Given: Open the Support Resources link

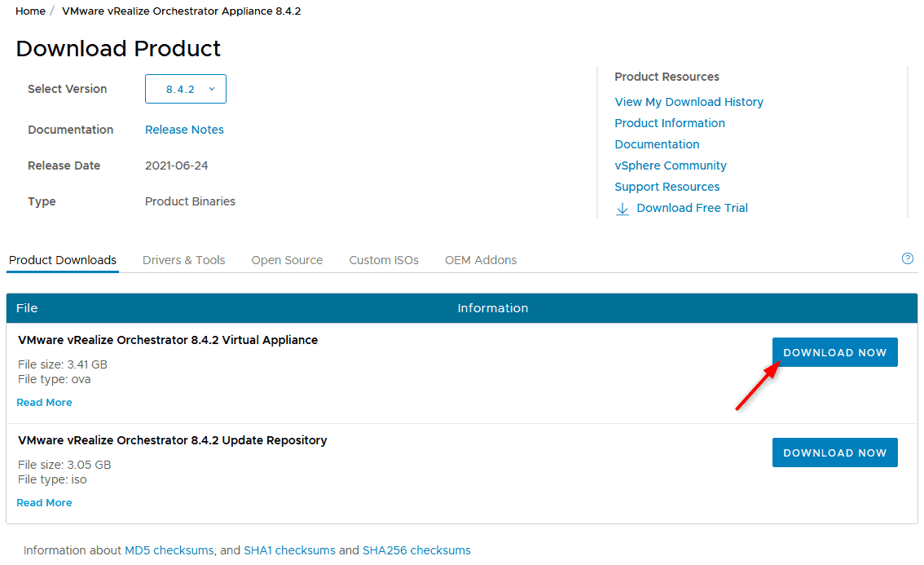Looking at the screenshot, I should point(667,187).
